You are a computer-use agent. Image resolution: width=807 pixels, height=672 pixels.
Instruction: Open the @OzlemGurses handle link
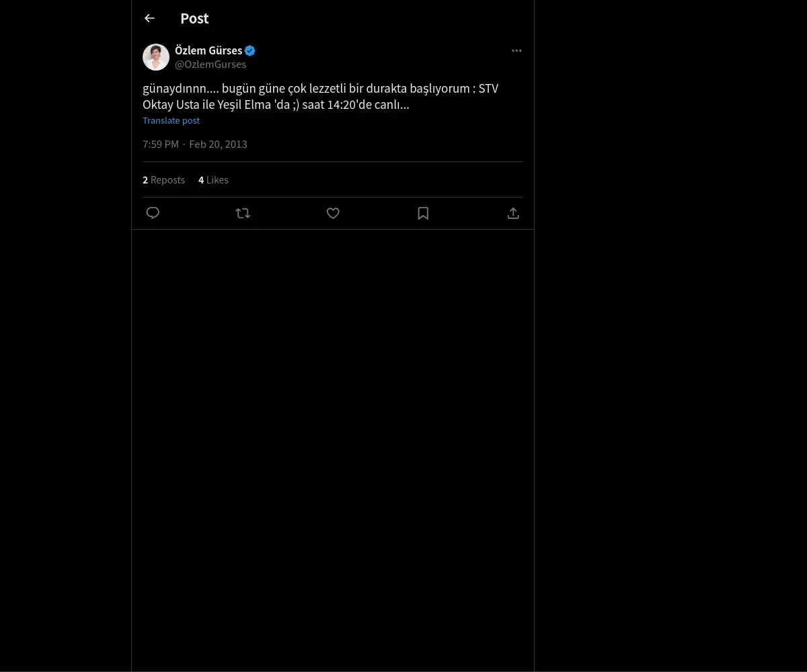210,65
